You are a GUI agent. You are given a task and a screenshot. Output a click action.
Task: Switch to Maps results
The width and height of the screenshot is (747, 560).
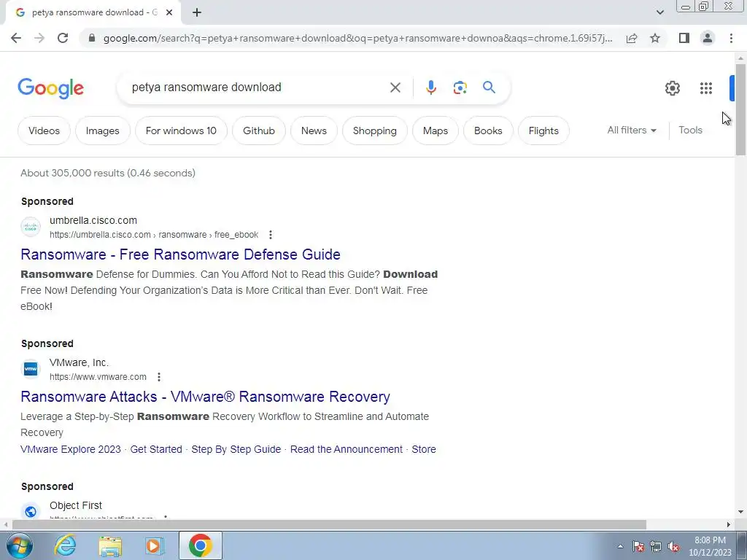[x=436, y=131]
